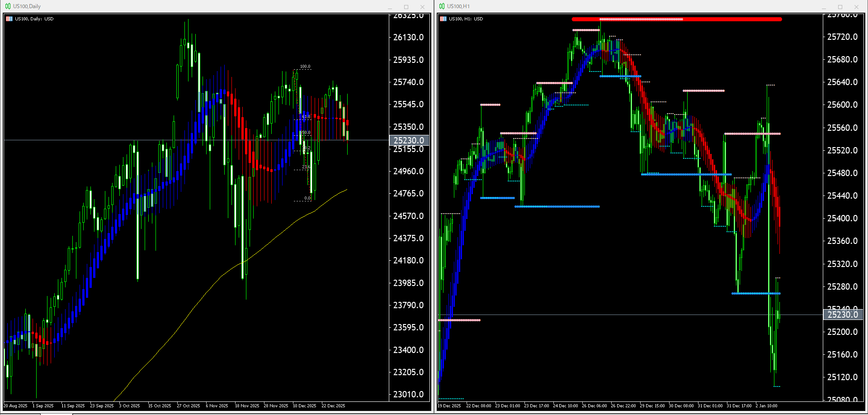
Task: Click the 25280.0 price label on H1 scale
Action: (842, 286)
